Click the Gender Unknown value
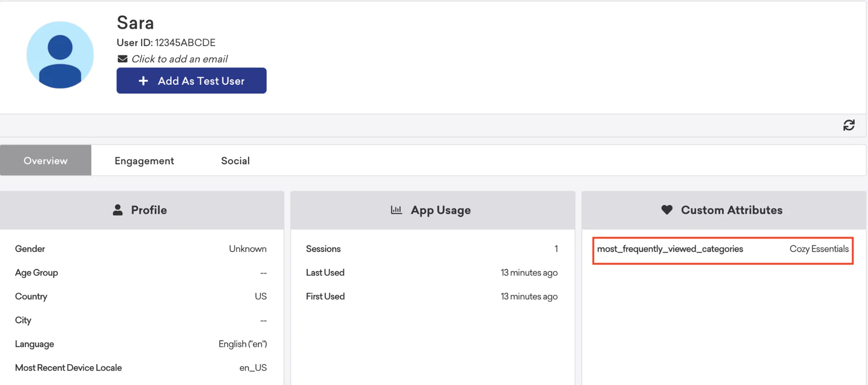 [x=247, y=249]
